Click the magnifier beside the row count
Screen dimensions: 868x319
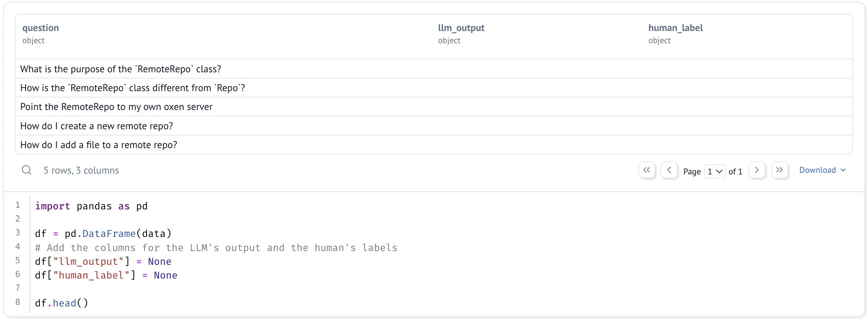click(27, 170)
